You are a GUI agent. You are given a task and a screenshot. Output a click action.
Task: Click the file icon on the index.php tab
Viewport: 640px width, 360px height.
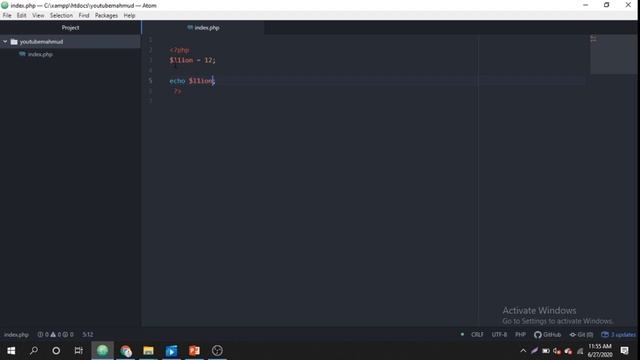[190, 27]
